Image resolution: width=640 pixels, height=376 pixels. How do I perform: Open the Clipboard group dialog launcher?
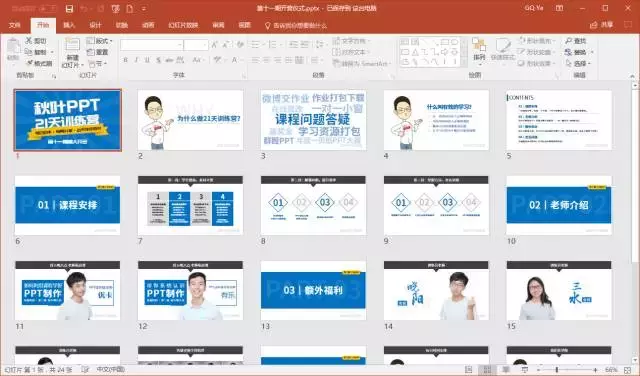[54, 76]
